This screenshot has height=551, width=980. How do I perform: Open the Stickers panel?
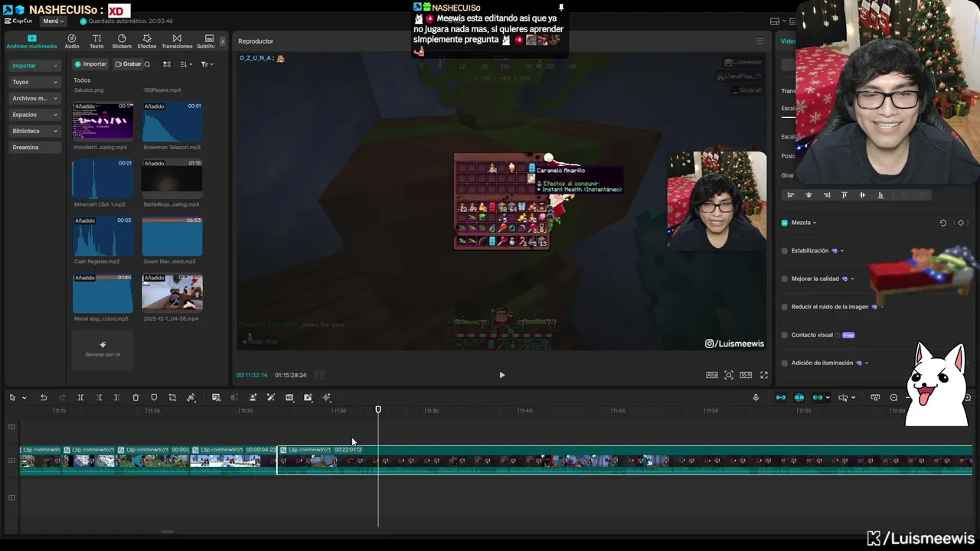(x=122, y=41)
